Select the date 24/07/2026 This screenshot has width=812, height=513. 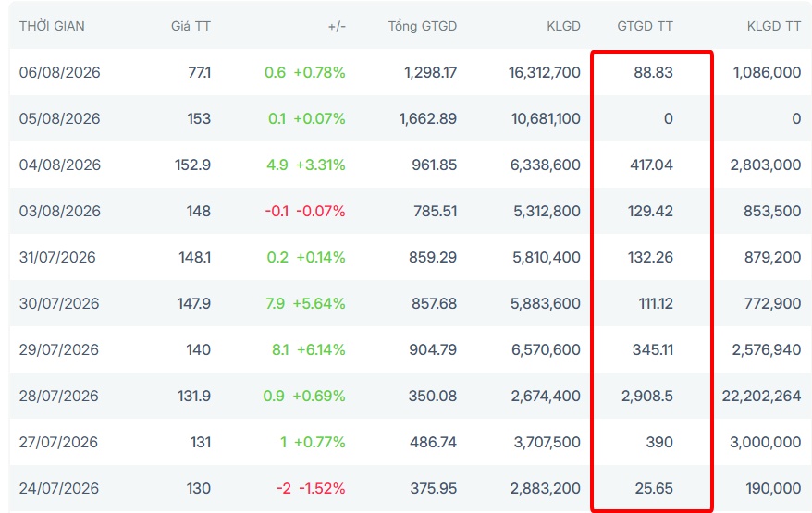pos(59,488)
